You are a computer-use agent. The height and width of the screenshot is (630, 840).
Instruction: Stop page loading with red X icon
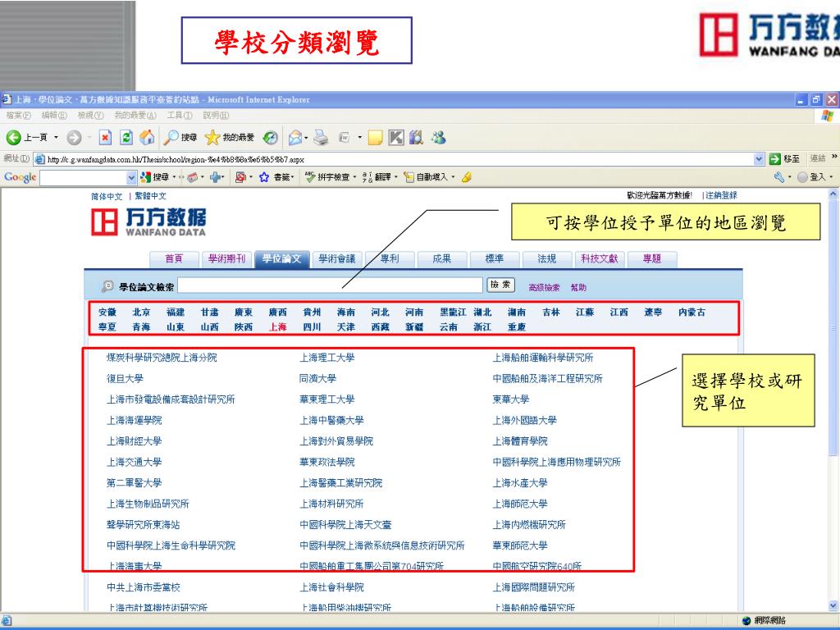pos(106,138)
